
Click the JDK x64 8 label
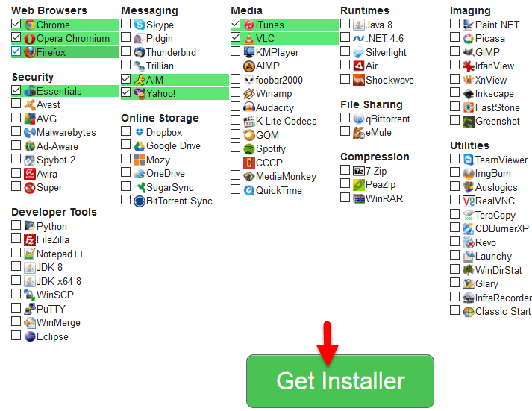[59, 281]
